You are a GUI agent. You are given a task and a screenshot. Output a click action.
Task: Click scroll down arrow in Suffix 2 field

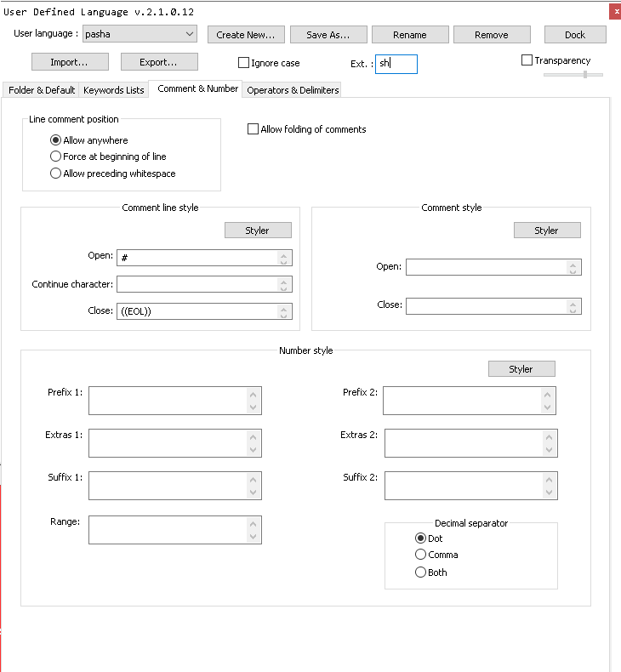tap(549, 493)
